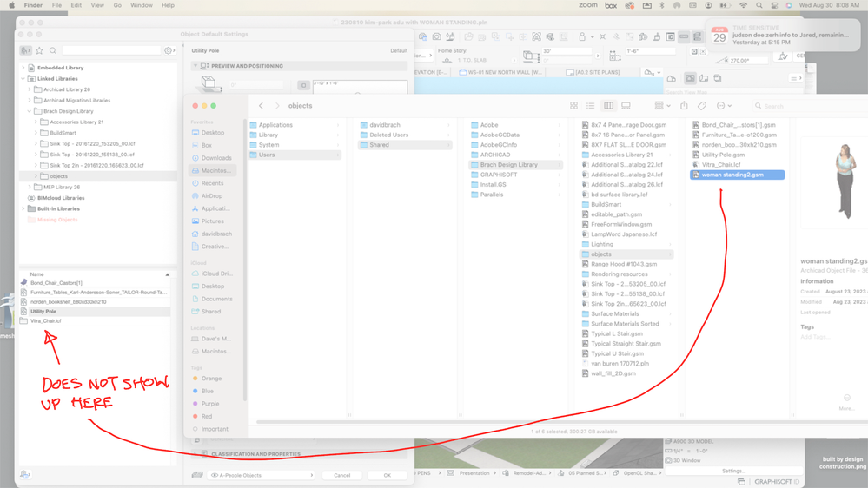Switch Finder to icon view

pos(573,106)
